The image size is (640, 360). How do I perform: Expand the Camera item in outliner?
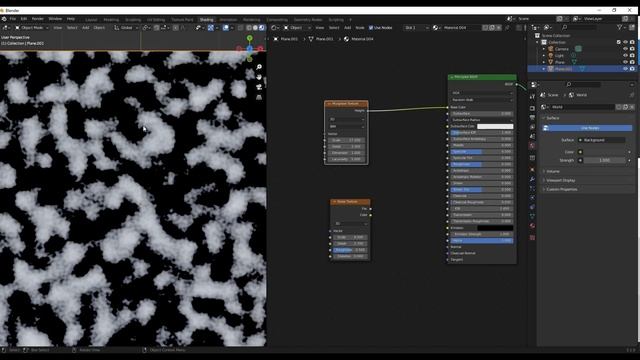544,49
